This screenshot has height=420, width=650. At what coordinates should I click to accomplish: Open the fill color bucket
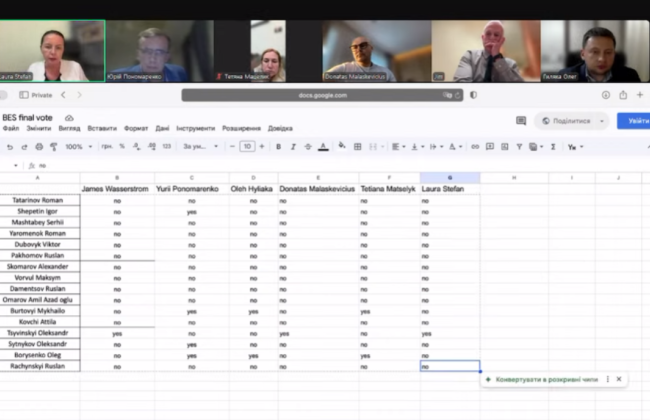click(342, 146)
